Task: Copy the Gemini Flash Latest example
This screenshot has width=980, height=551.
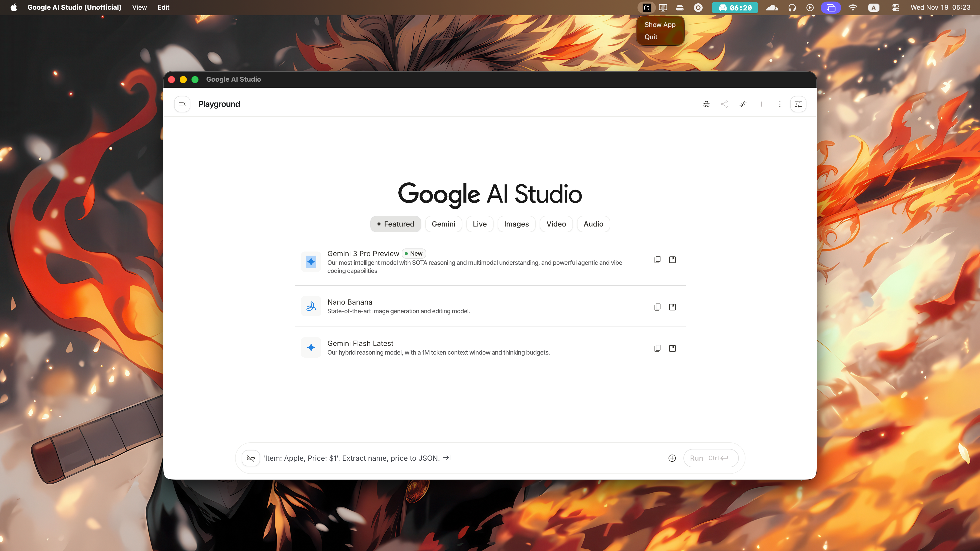Action: pyautogui.click(x=657, y=348)
